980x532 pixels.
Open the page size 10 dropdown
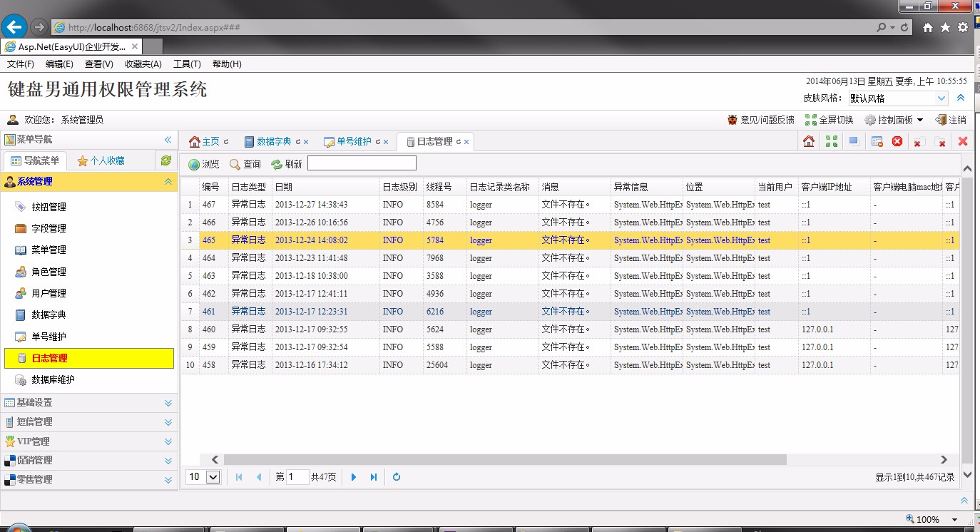tap(203, 476)
